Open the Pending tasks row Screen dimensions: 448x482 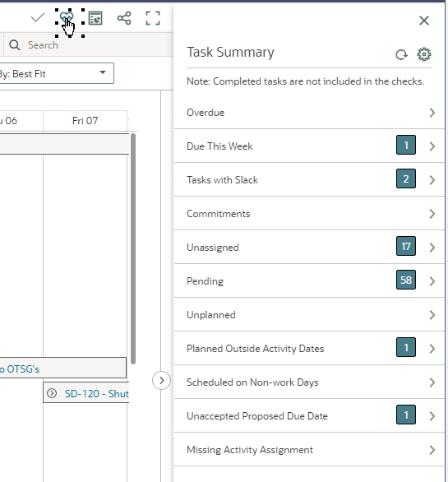pyautogui.click(x=309, y=281)
